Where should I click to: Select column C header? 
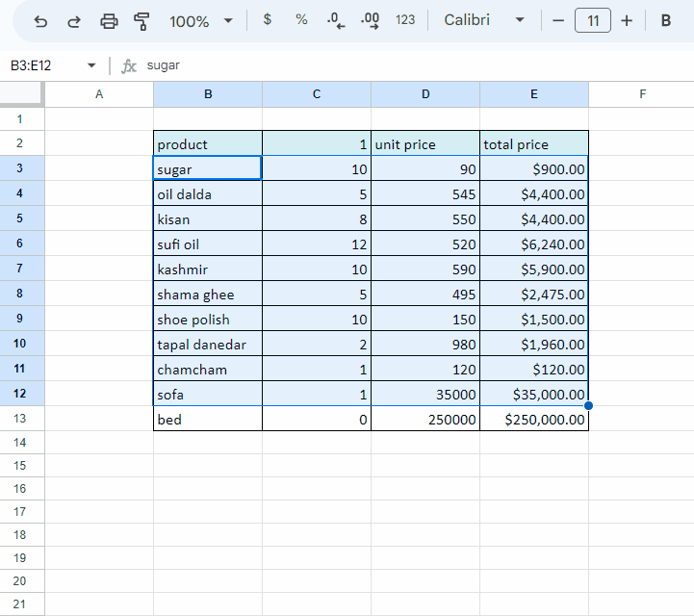pos(317,94)
